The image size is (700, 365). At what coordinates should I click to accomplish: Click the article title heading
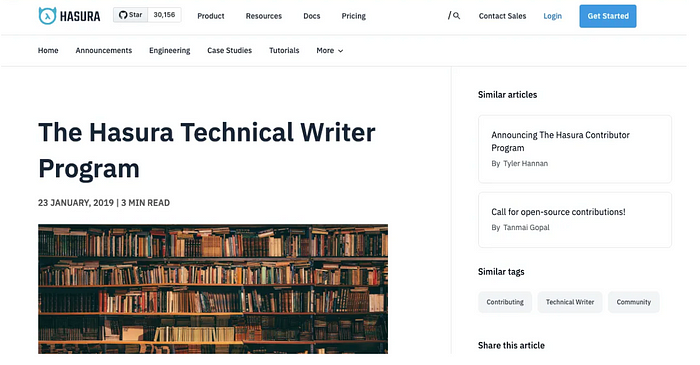click(x=207, y=150)
